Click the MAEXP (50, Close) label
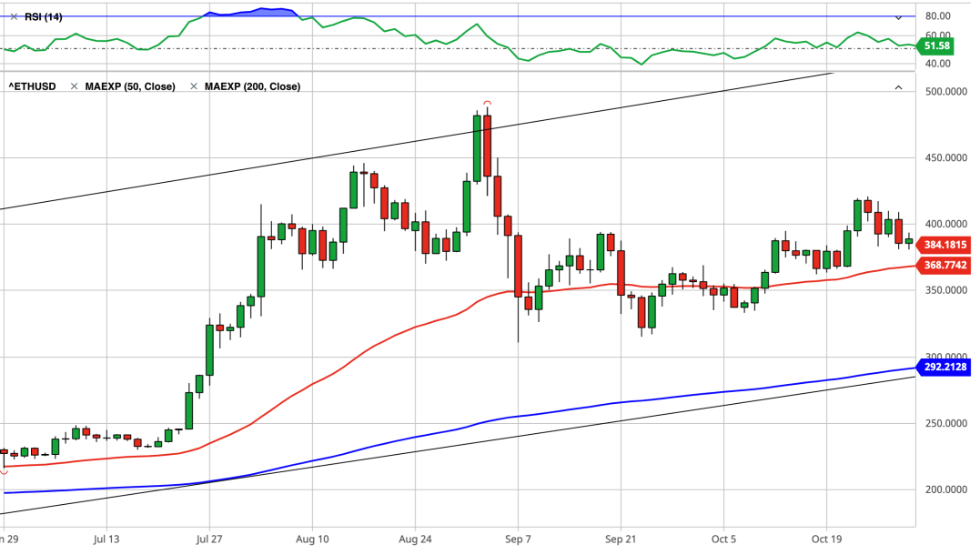980x555 pixels. [130, 86]
